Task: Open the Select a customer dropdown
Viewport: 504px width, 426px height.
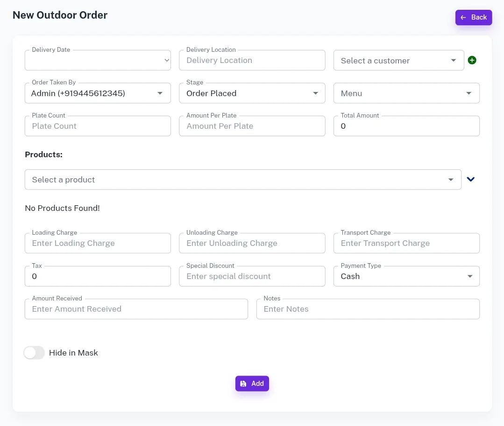Action: click(398, 60)
